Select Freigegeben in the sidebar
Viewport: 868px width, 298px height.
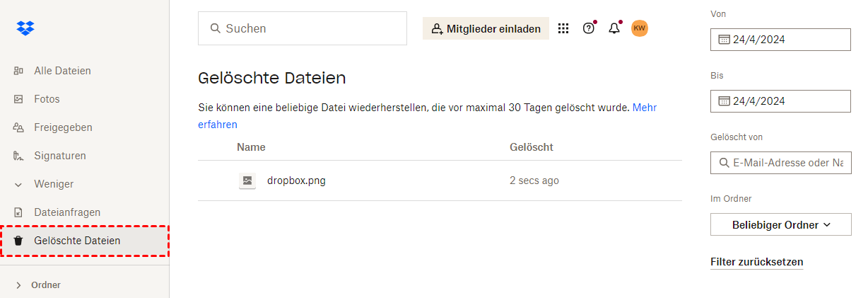(63, 127)
